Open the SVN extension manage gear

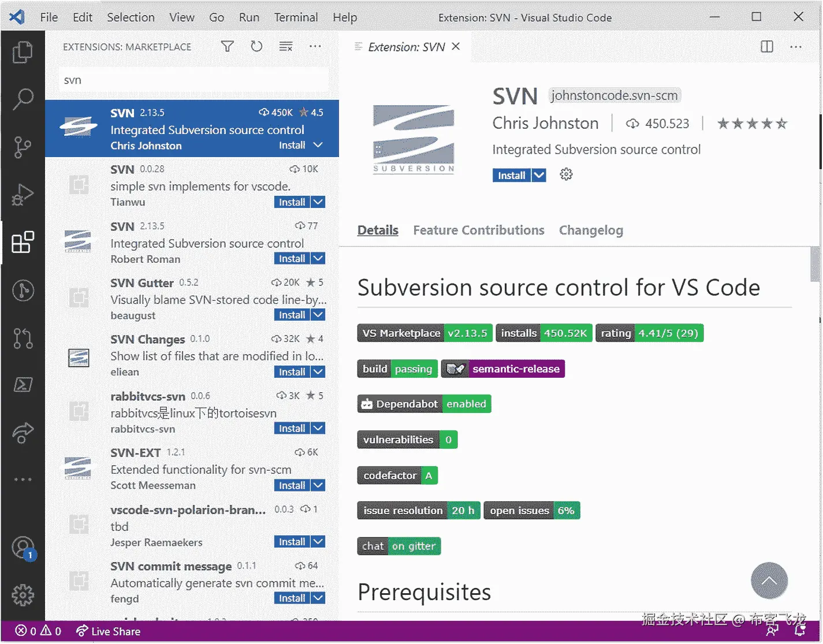tap(566, 174)
